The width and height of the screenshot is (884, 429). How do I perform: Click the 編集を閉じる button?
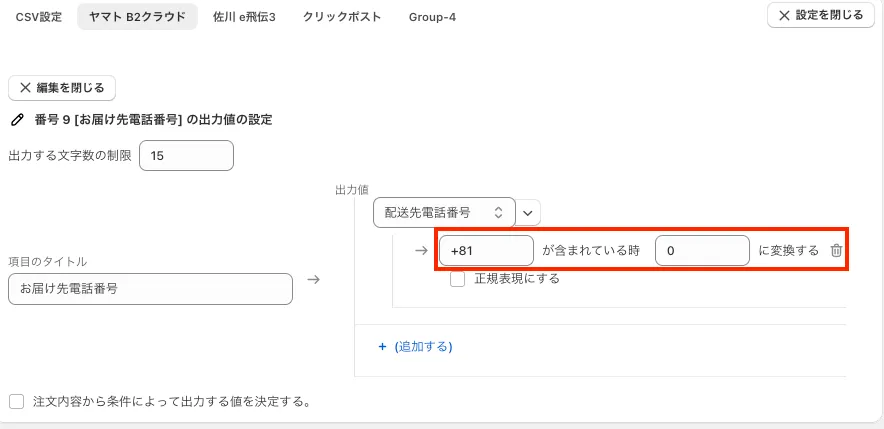[x=62, y=88]
